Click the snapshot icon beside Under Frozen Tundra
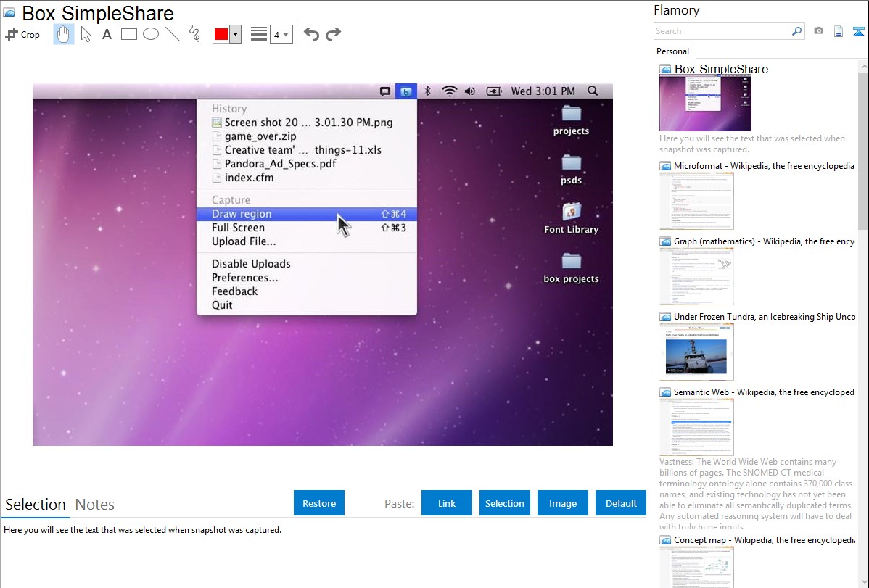The width and height of the screenshot is (869, 588). tap(665, 317)
